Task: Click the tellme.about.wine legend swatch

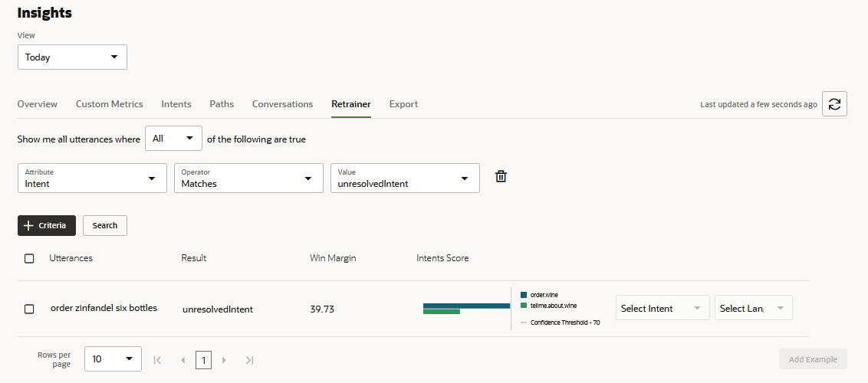Action: 524,306
